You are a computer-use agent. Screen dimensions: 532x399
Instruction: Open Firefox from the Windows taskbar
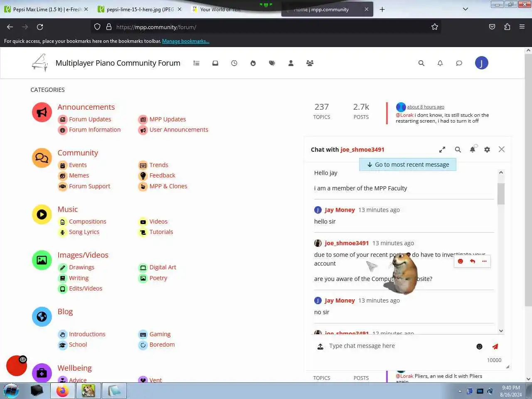click(63, 391)
